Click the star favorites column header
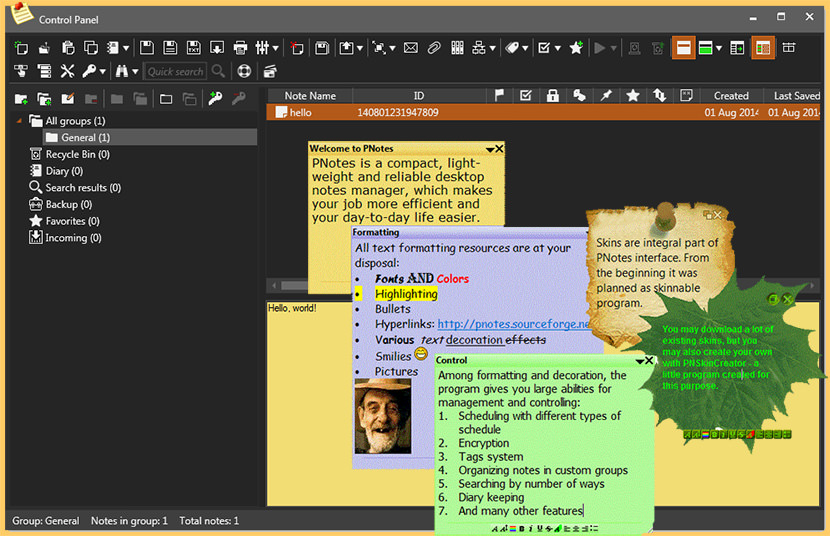 pos(633,96)
